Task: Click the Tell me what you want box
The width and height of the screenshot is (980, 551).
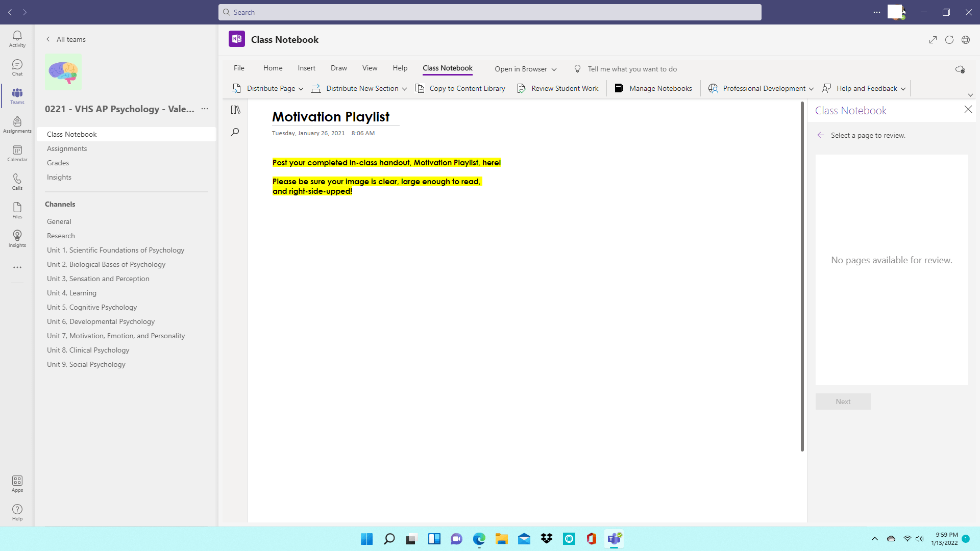Action: coord(632,69)
